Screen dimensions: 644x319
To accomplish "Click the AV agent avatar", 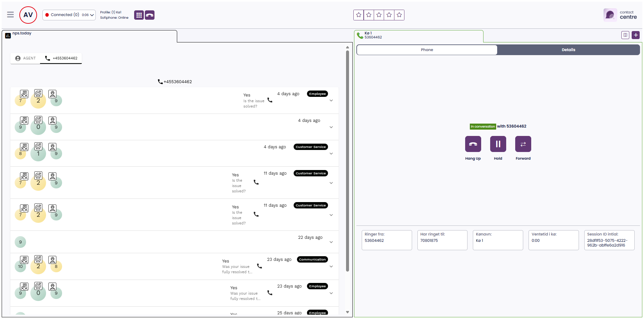I will pos(28,15).
